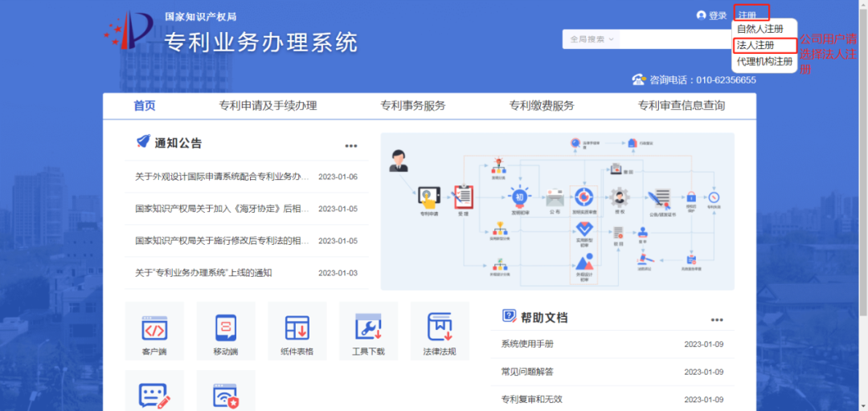This screenshot has width=868, height=411.
Task: Open the 注册 register menu
Action: click(747, 15)
